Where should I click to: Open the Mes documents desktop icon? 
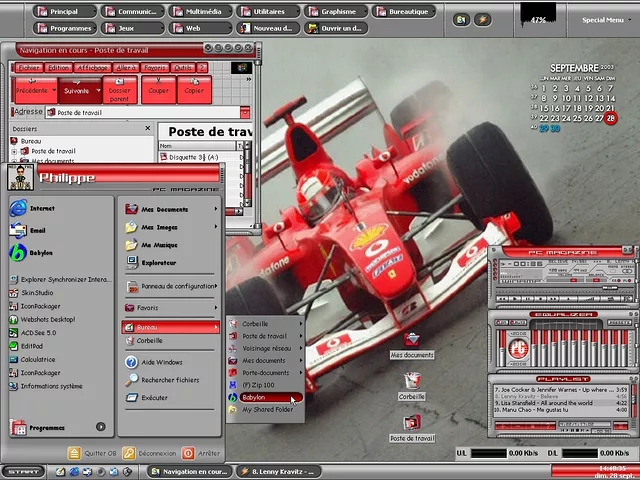(x=411, y=340)
